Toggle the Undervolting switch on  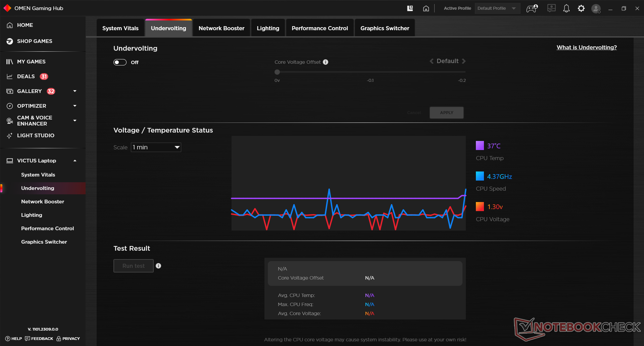pyautogui.click(x=120, y=62)
